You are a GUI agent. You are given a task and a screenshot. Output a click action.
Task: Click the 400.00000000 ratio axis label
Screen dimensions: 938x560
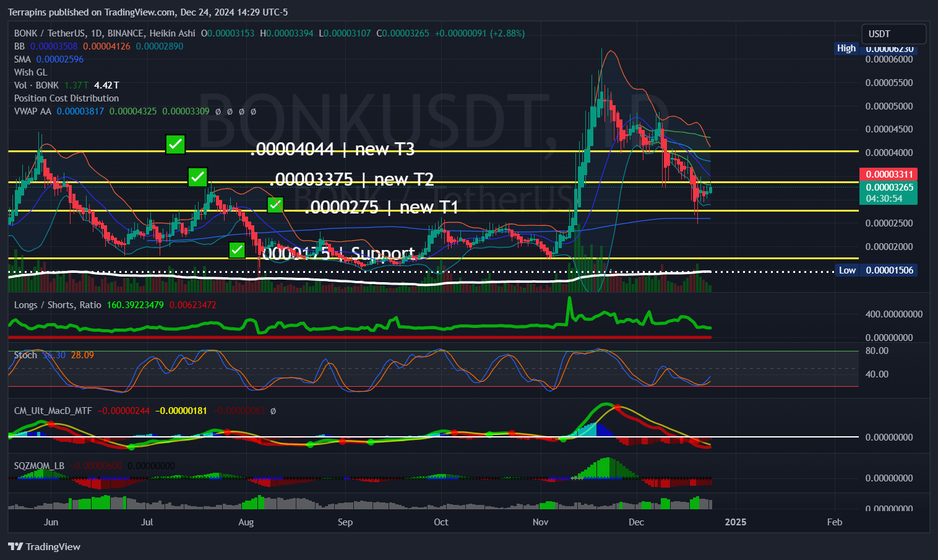tap(894, 314)
